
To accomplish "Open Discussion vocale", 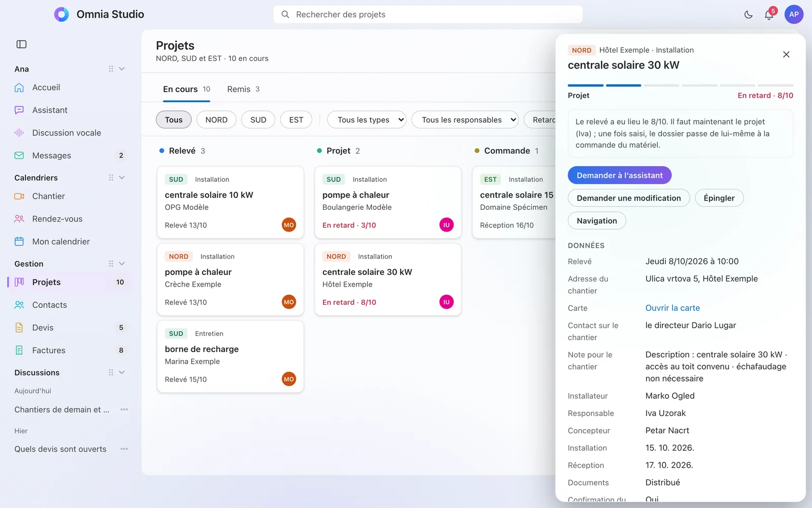I will (70, 133).
